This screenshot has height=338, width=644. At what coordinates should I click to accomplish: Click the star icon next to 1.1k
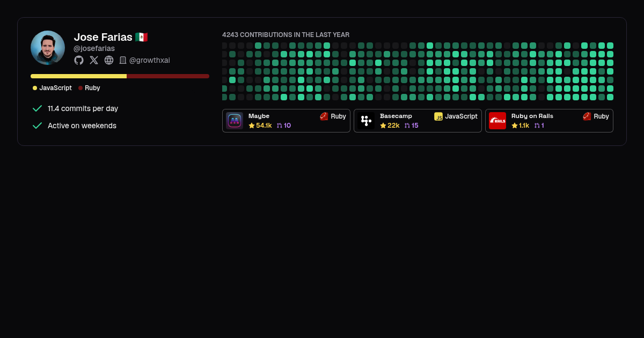tap(515, 126)
